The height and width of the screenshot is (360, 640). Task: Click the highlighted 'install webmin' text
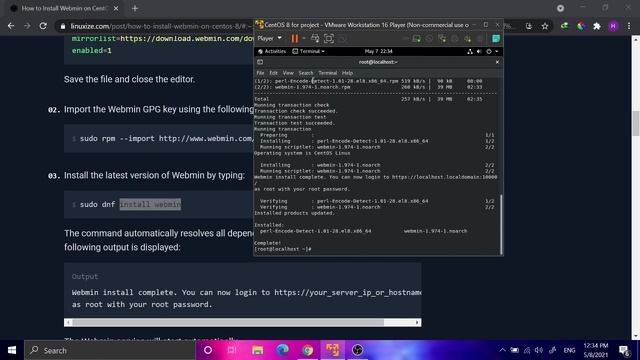click(150, 204)
